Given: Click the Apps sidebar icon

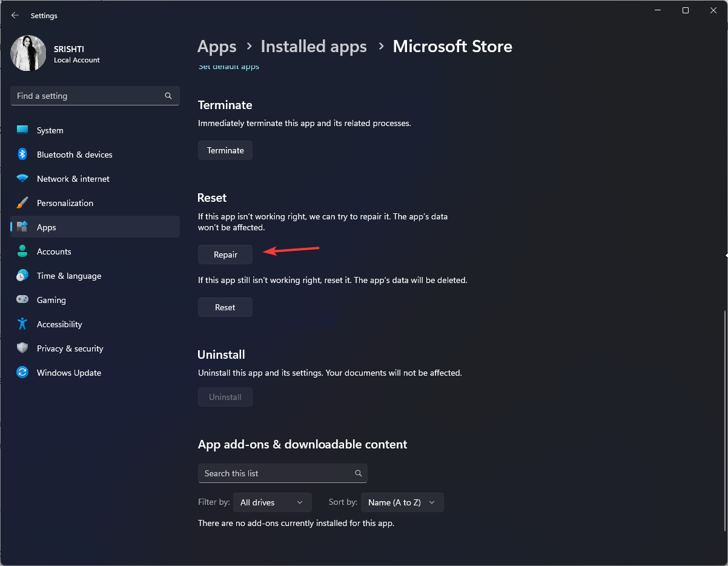Looking at the screenshot, I should [x=22, y=227].
